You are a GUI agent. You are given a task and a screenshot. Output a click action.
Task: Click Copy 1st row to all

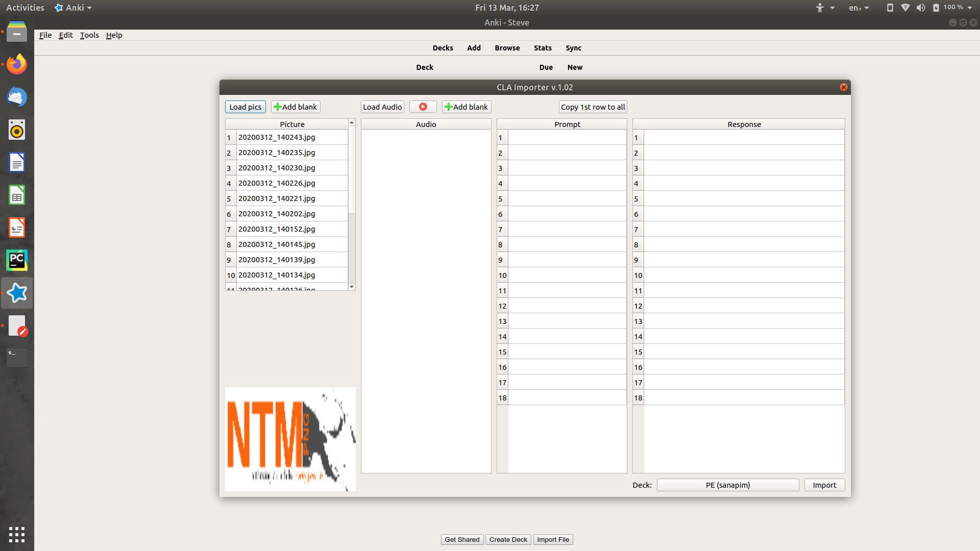click(x=593, y=107)
